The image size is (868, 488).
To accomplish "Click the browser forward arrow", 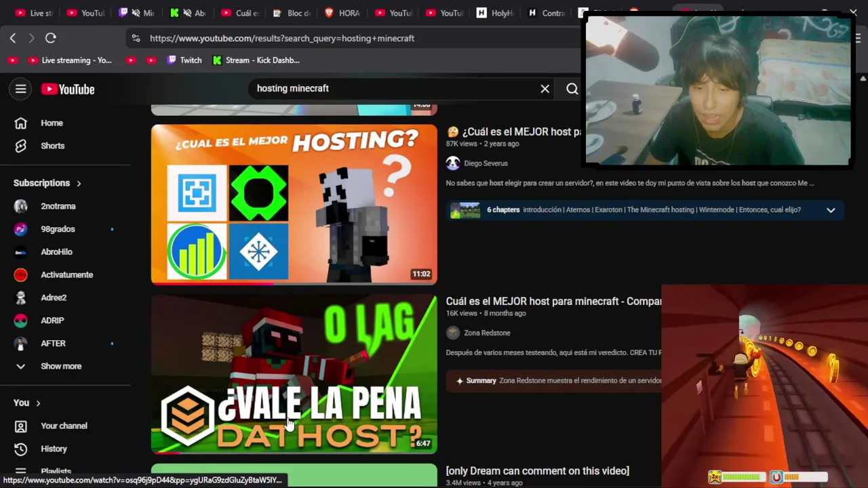I will (31, 38).
